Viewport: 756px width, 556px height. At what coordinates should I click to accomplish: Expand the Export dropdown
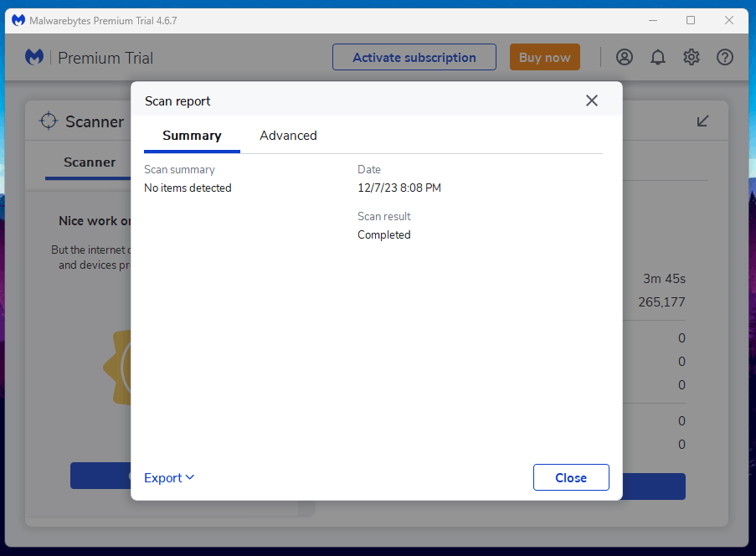169,478
